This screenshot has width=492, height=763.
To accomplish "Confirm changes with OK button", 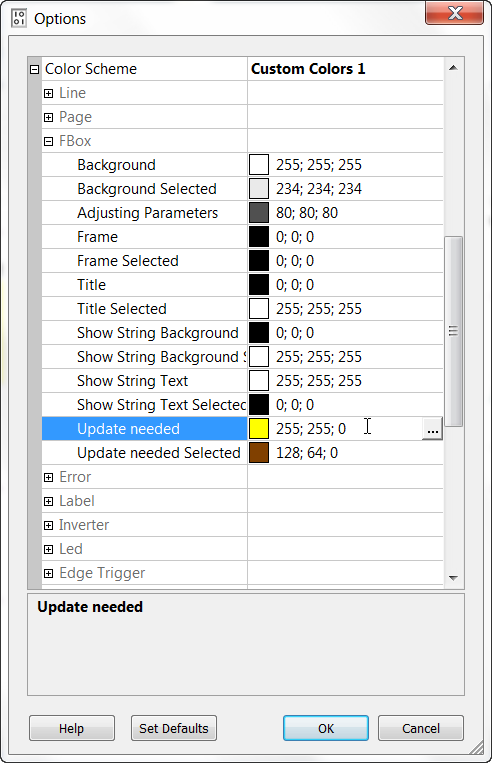I will pyautogui.click(x=326, y=728).
